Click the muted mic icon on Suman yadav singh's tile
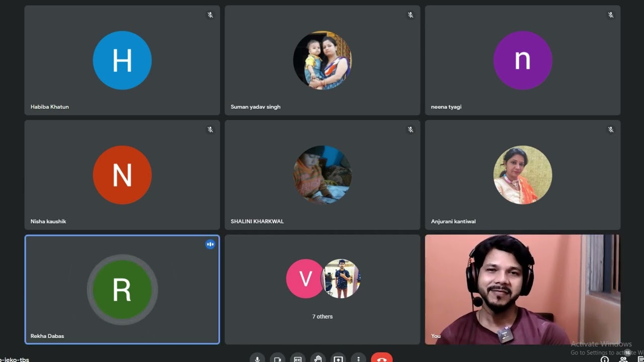Viewport: 644px width, 362px height. tap(411, 15)
